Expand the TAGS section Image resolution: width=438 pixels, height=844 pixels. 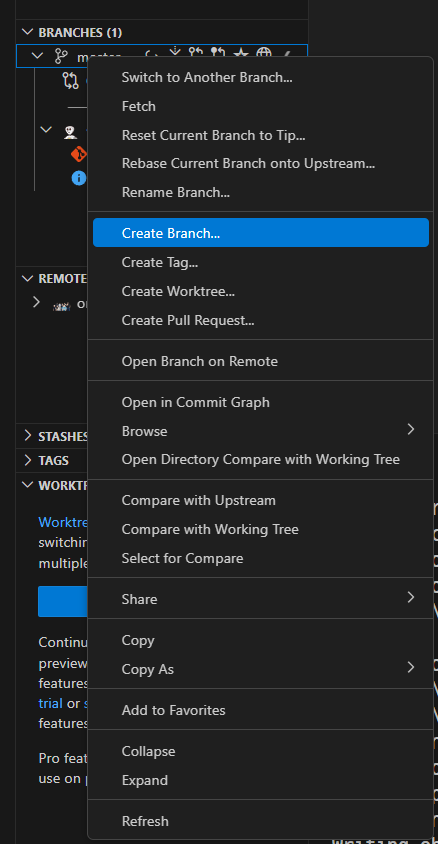click(28, 460)
